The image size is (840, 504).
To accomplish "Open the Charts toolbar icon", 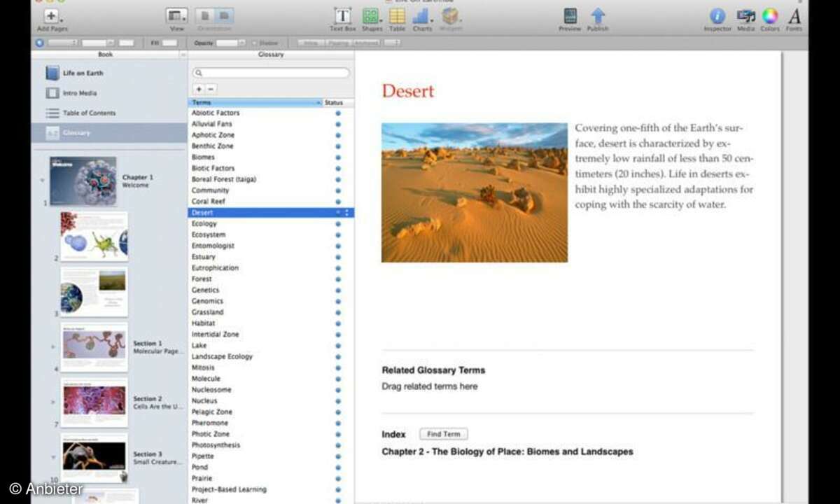I will tap(421, 15).
